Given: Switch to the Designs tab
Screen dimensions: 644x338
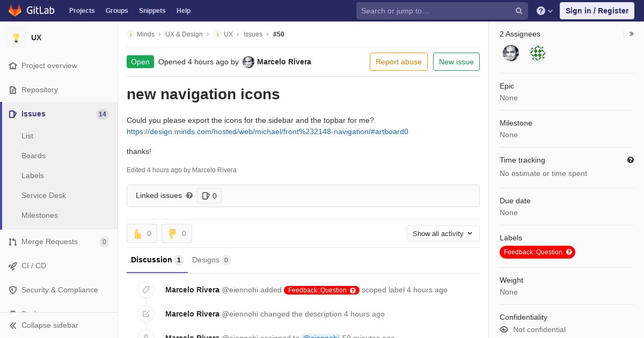Looking at the screenshot, I should [x=211, y=260].
